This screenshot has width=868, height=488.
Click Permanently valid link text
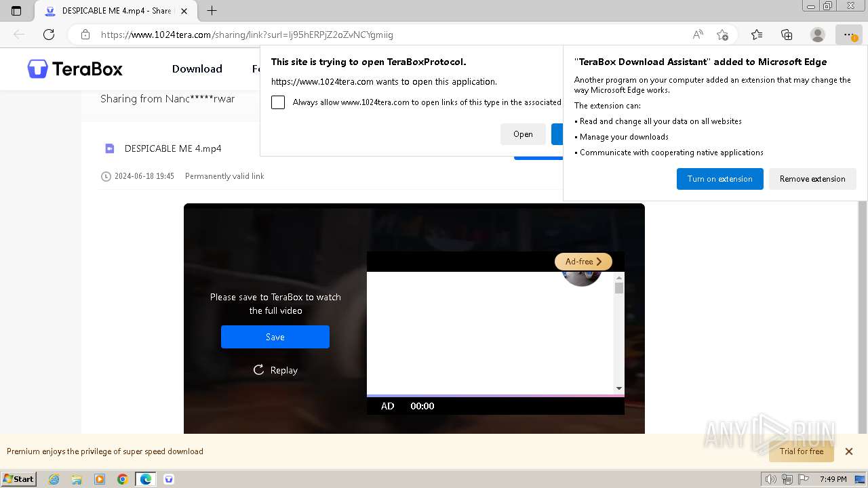pos(224,176)
